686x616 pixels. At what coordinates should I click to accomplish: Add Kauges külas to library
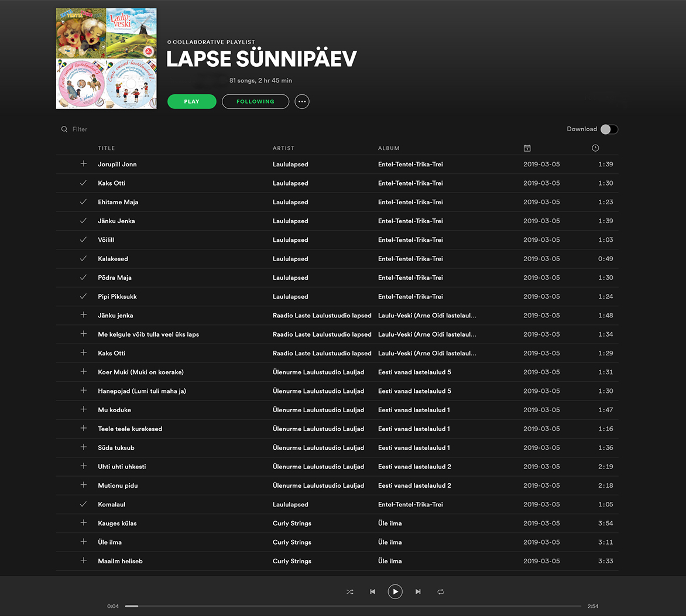tap(83, 523)
